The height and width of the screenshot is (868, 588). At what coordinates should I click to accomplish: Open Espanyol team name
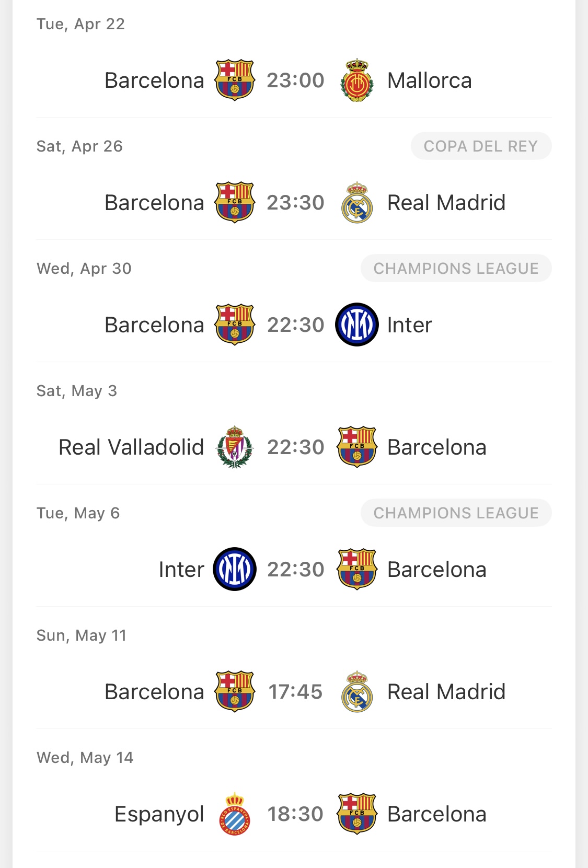tap(159, 814)
